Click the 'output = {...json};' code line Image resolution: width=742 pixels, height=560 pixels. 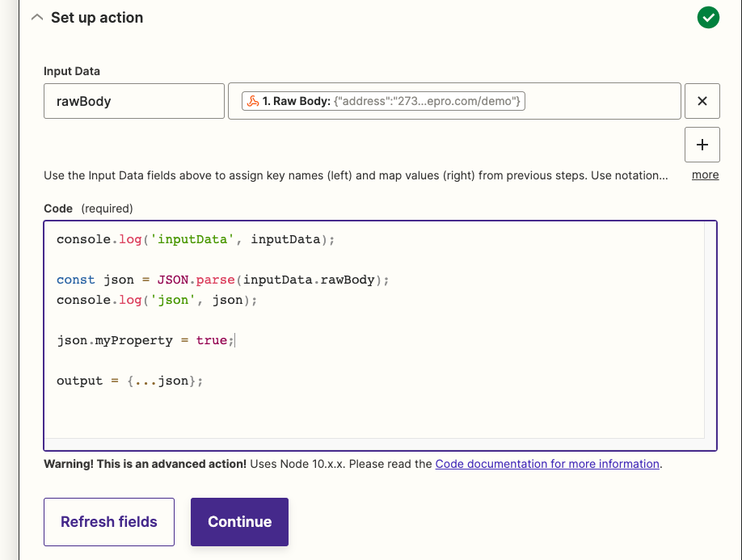pos(129,381)
